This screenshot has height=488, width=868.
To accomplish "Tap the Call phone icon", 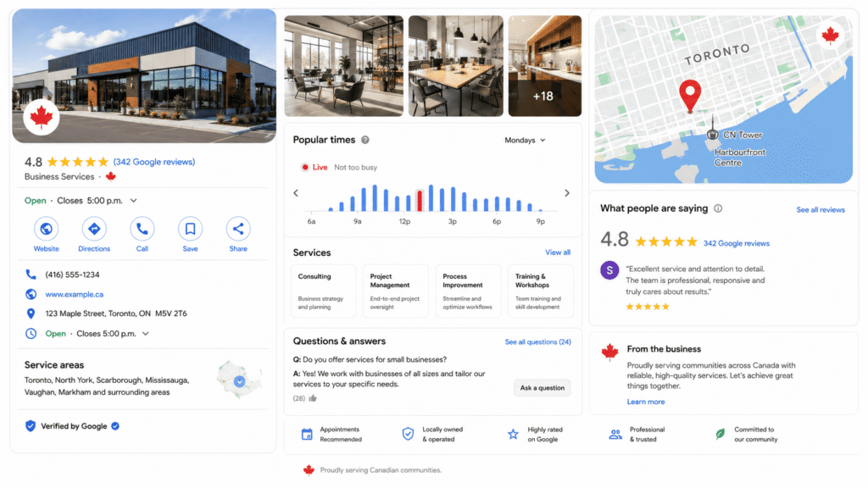I will 142,229.
